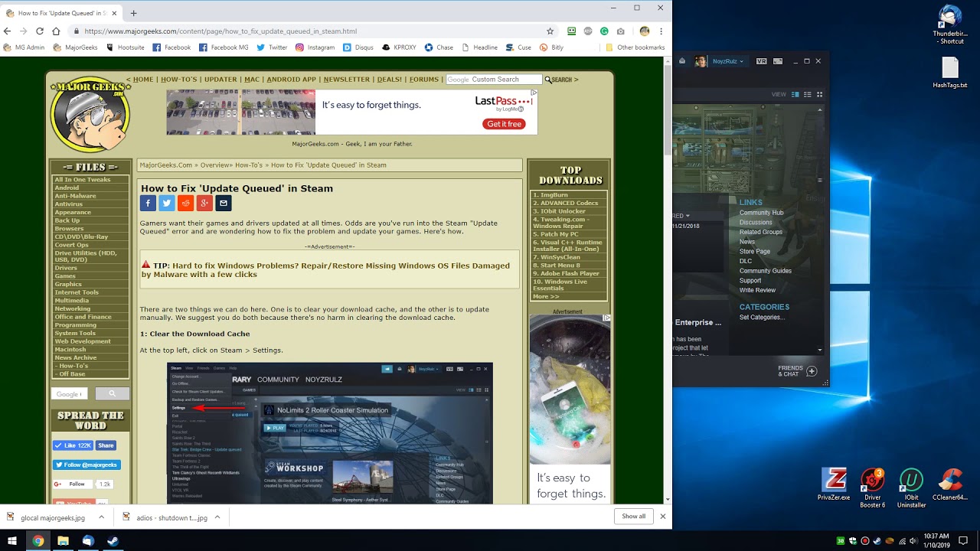Click the Chrome Home icon
The height and width of the screenshot is (551, 980).
[56, 31]
